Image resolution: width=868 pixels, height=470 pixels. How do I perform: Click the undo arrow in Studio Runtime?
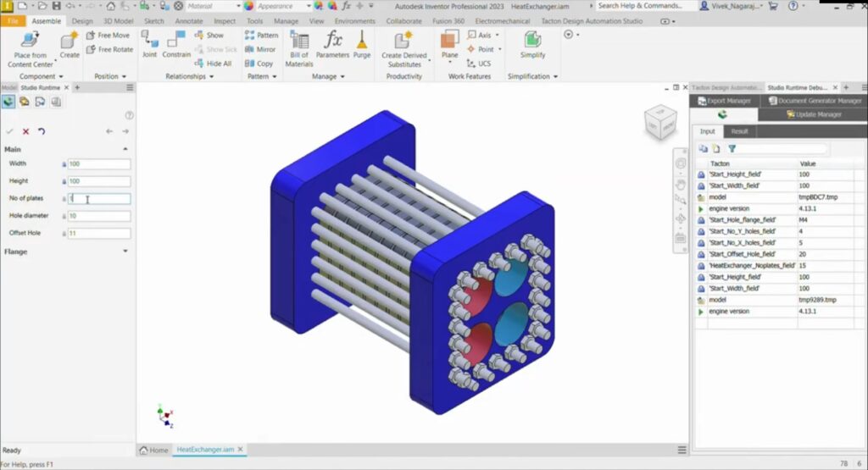point(42,131)
